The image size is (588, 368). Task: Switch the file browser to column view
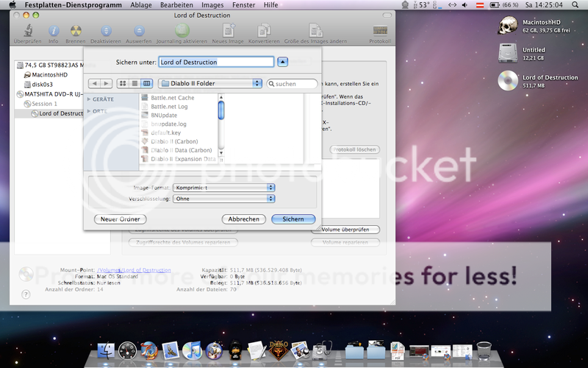click(147, 84)
